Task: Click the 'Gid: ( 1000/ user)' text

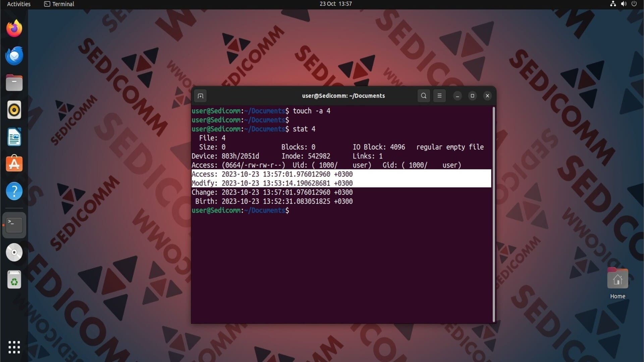Action: click(422, 165)
